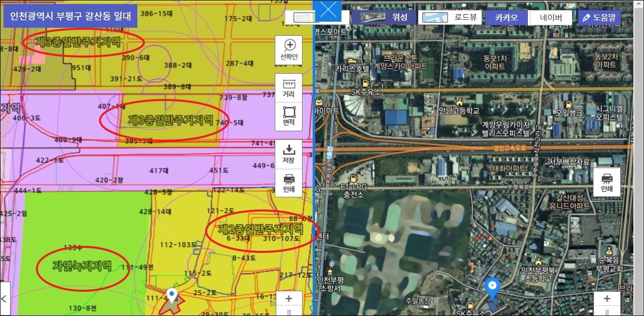Click the 제2종일반주거지역 zone label
Viewport: 644px width, 316px height.
click(x=261, y=229)
